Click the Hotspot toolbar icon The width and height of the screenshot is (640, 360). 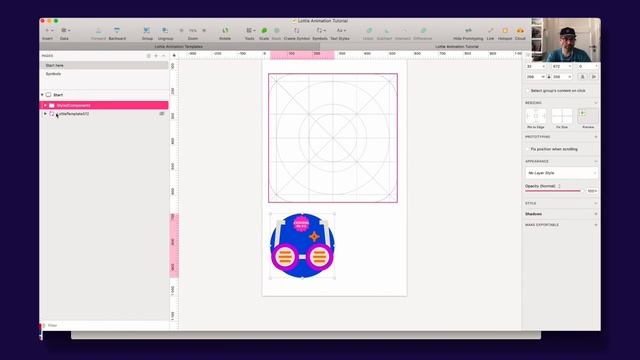(505, 31)
